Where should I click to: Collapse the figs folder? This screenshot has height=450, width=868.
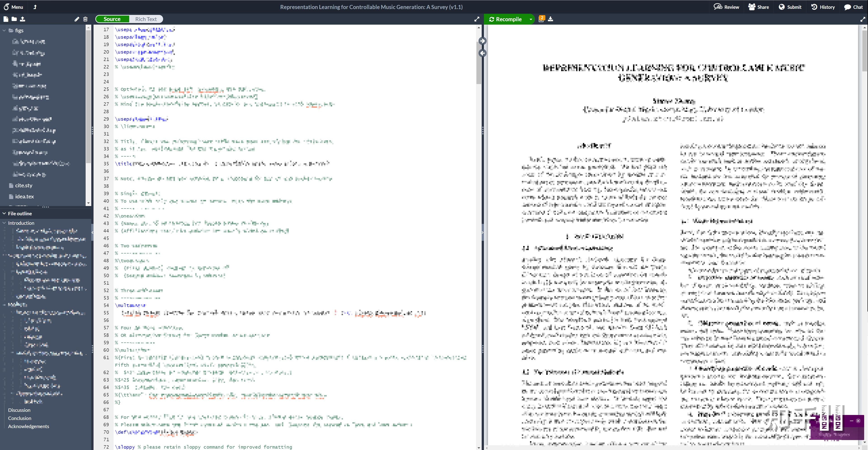pos(4,30)
